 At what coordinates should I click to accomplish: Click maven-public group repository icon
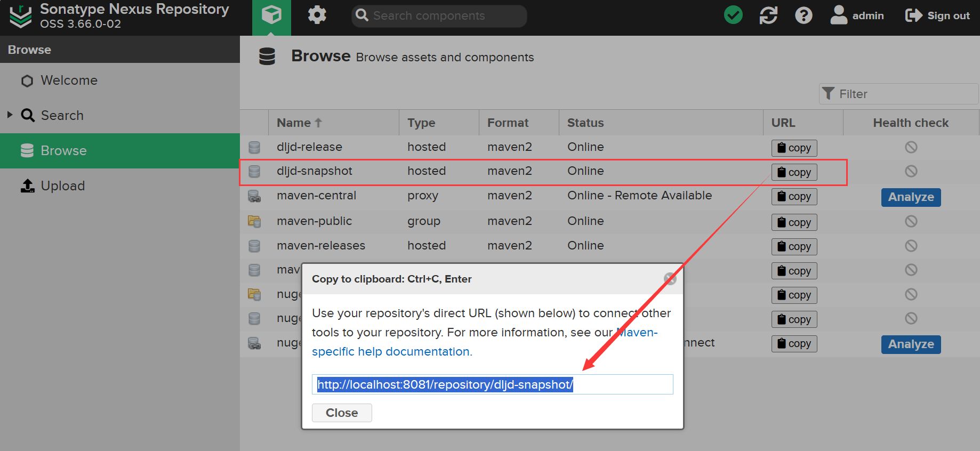254,221
